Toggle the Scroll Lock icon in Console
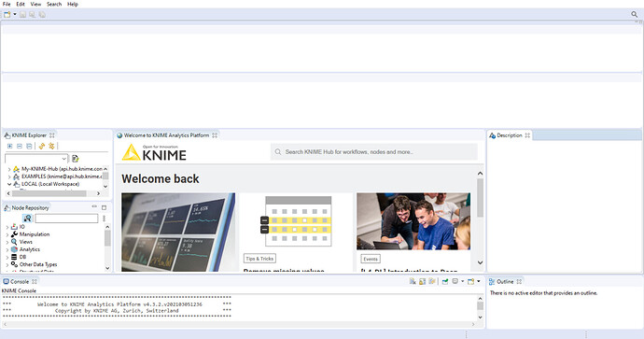644x339 pixels. (422, 281)
